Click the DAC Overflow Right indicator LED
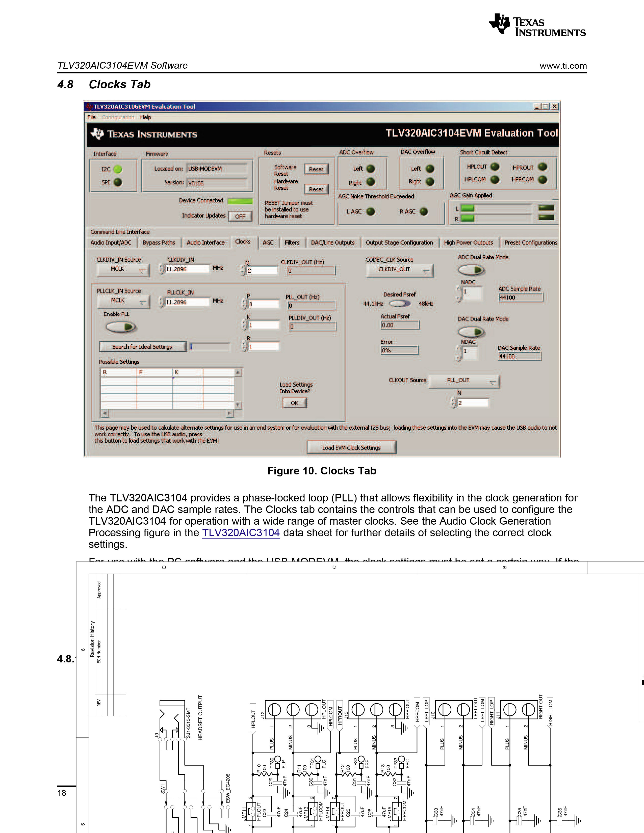Image resolution: width=644 pixels, height=833 pixels. pos(430,181)
